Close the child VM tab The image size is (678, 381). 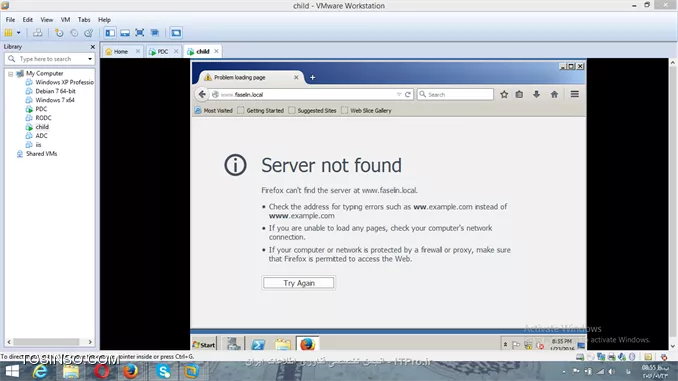[216, 51]
